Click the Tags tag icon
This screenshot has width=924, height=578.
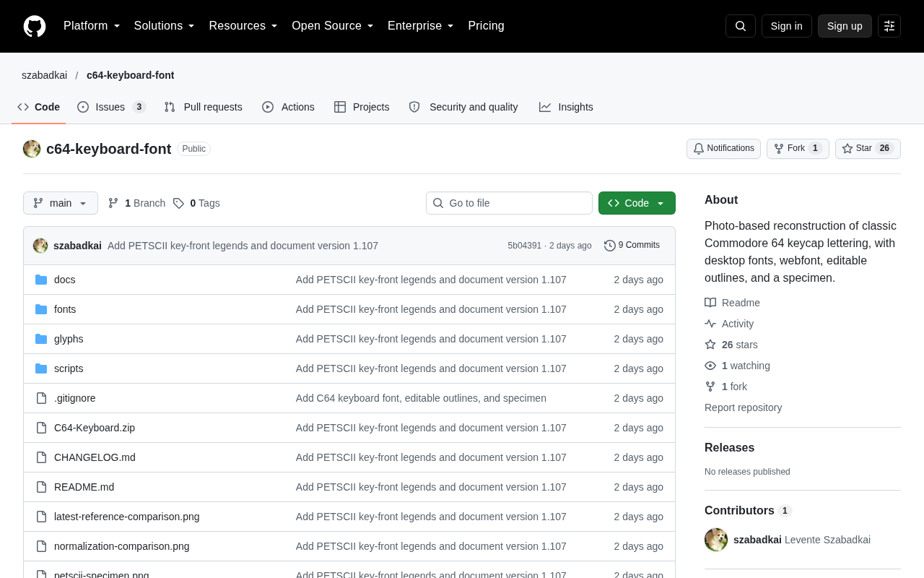[x=178, y=203]
